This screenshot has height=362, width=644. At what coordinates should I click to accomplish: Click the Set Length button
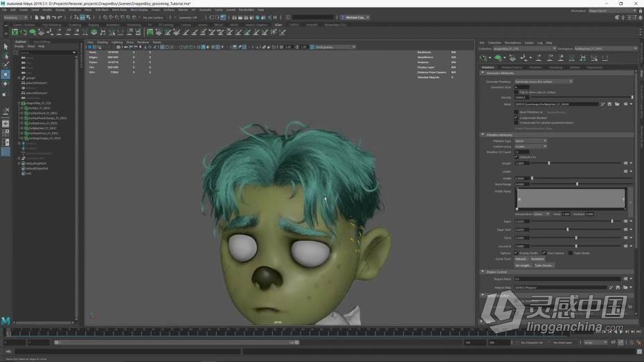523,265
